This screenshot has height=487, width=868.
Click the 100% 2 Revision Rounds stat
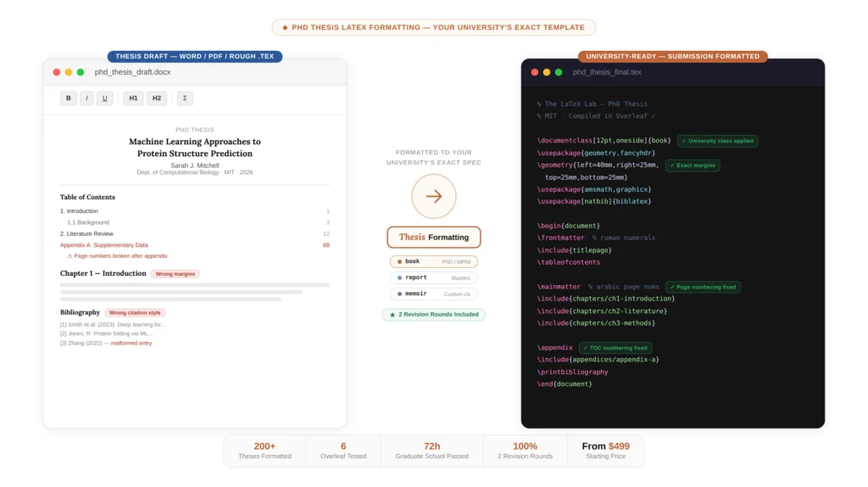[x=525, y=451]
